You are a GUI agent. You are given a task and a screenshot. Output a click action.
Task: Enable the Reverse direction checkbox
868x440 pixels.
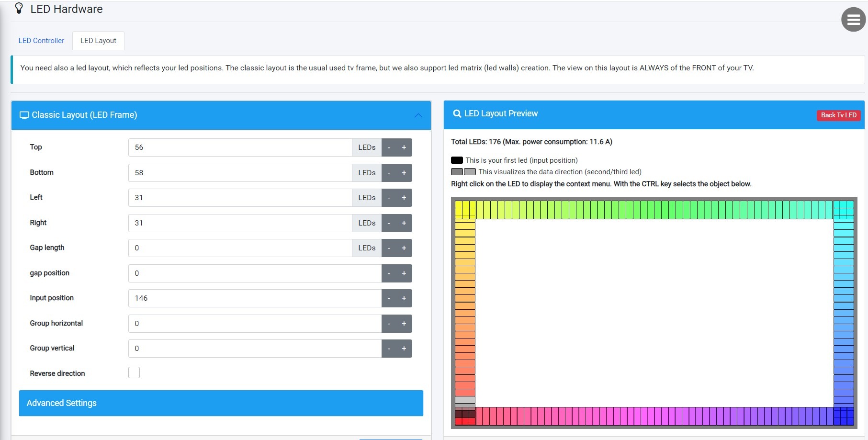pos(134,372)
